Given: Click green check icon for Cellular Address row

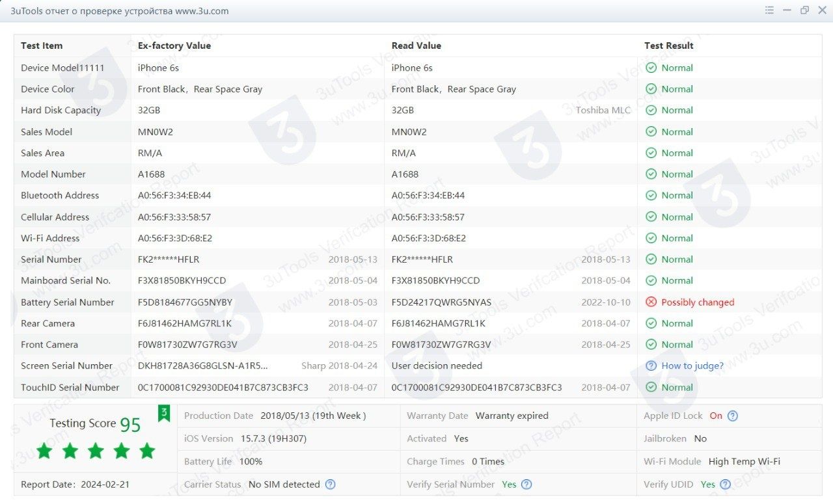Looking at the screenshot, I should coord(651,217).
